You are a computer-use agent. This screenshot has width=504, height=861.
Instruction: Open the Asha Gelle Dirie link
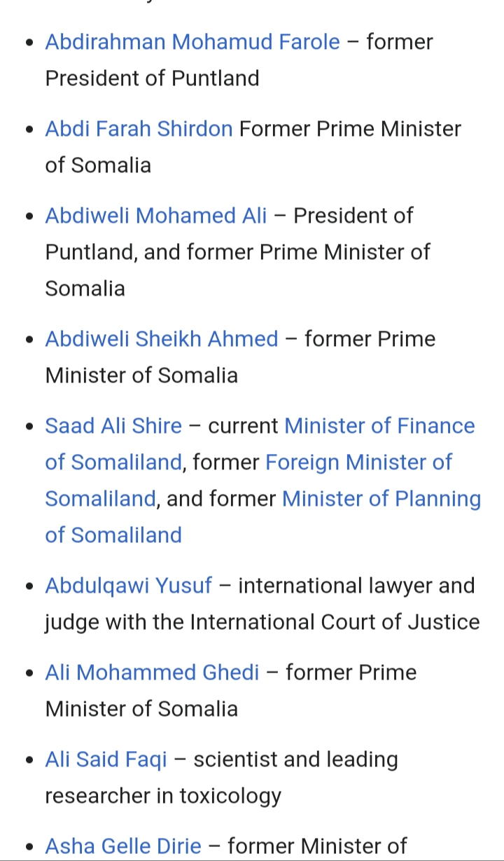tap(123, 846)
